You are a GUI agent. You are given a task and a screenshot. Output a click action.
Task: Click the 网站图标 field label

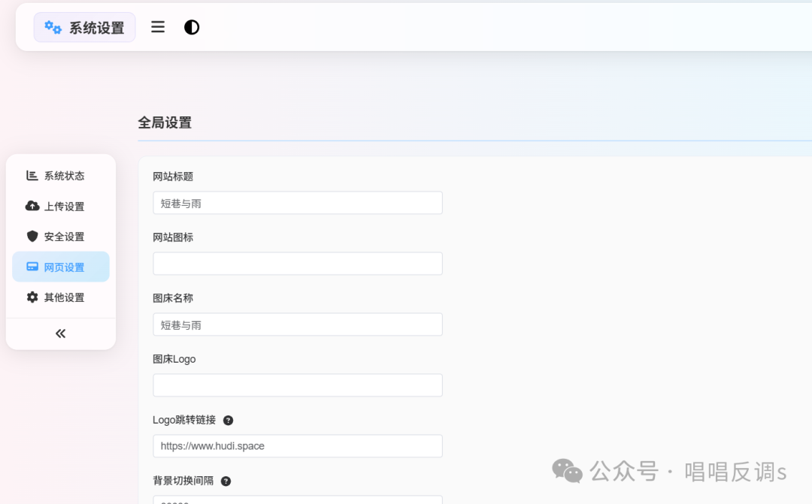[173, 237]
